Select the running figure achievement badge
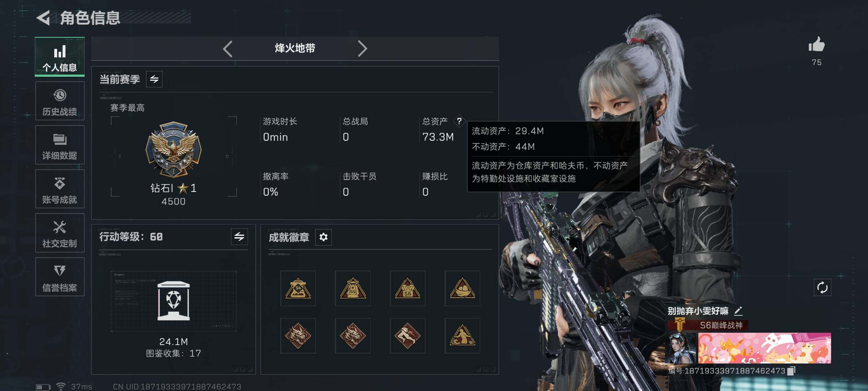Screen dimensions: 868x391 408,336
